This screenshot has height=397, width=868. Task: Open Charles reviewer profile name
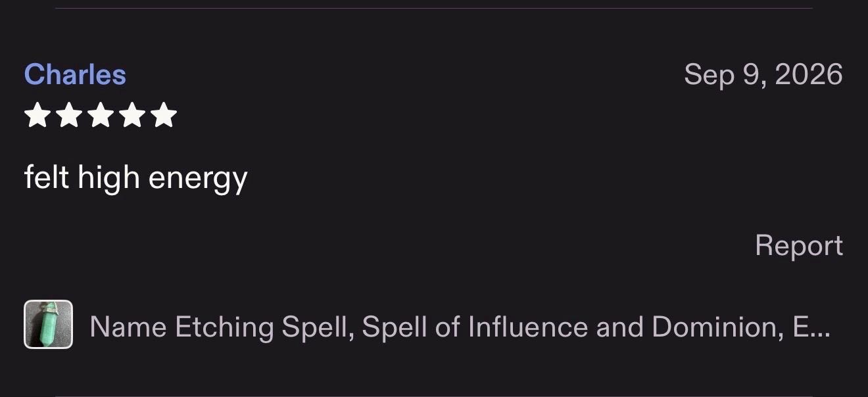pos(75,74)
